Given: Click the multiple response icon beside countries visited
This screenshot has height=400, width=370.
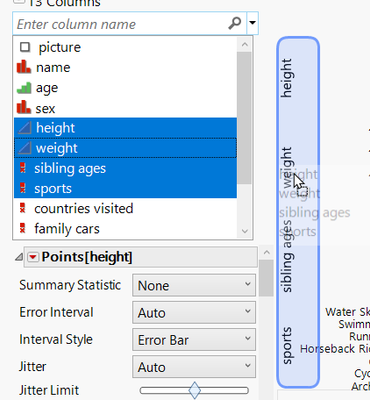Looking at the screenshot, I should [22, 208].
